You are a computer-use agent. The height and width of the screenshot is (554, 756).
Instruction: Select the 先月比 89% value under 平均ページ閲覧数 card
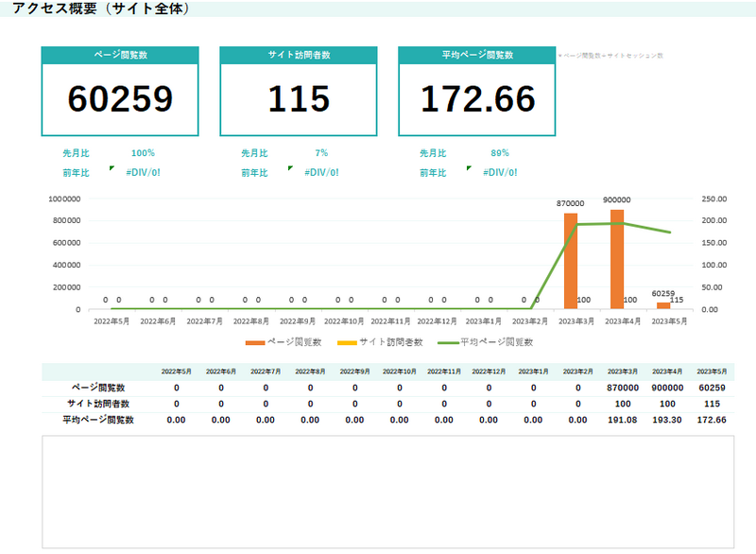coord(500,152)
